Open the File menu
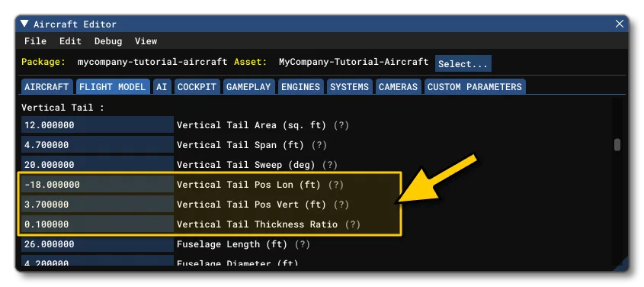 click(x=35, y=41)
